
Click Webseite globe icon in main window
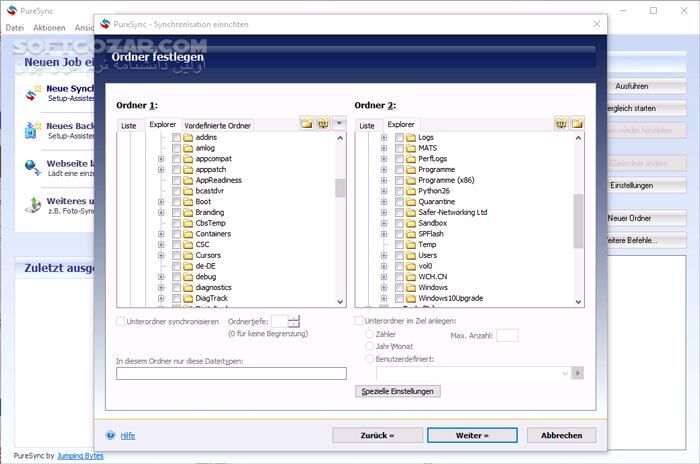tap(32, 168)
